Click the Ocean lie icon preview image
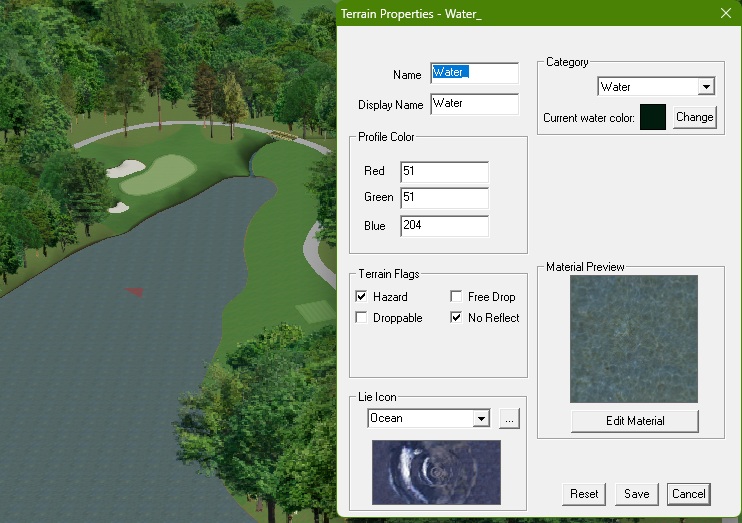Image resolution: width=742 pixels, height=523 pixels. click(436, 472)
